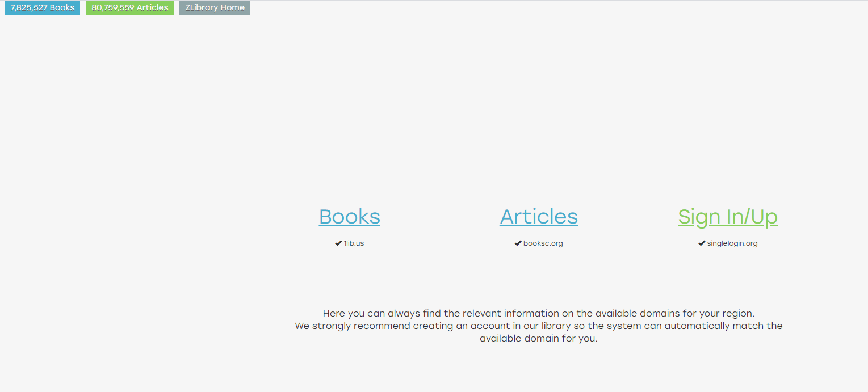Image resolution: width=868 pixels, height=392 pixels.
Task: Click the booksc.org domain text
Action: [543, 243]
